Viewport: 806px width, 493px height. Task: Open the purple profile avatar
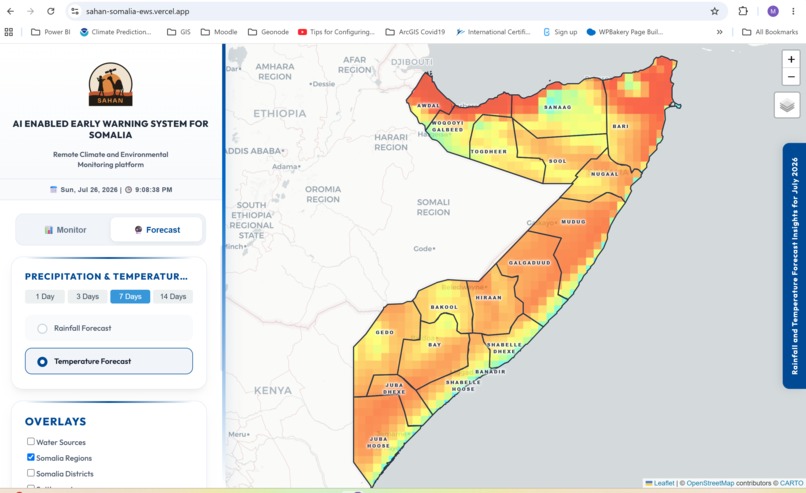pos(773,11)
